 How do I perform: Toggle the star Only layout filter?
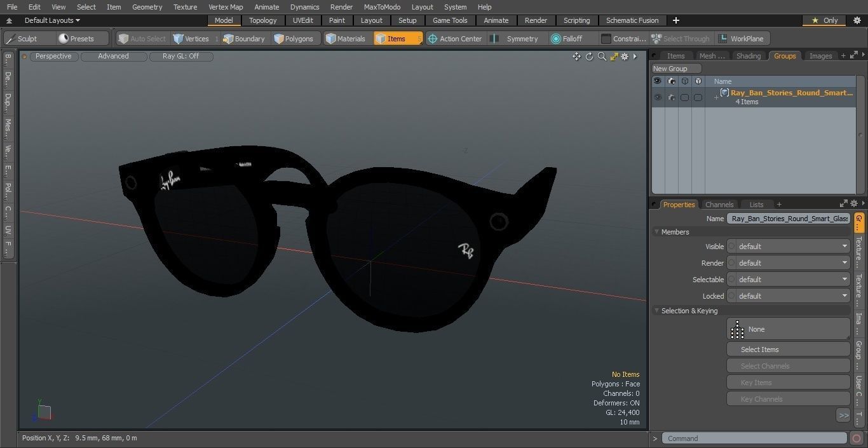click(824, 20)
